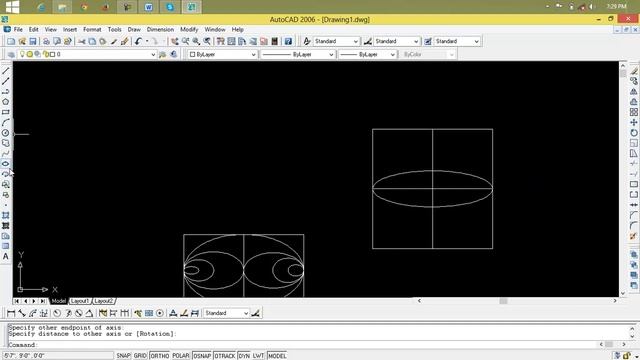The height and width of the screenshot is (360, 640).
Task: Click the Zoom Realtime magnifier icon
Action: pos(186,41)
